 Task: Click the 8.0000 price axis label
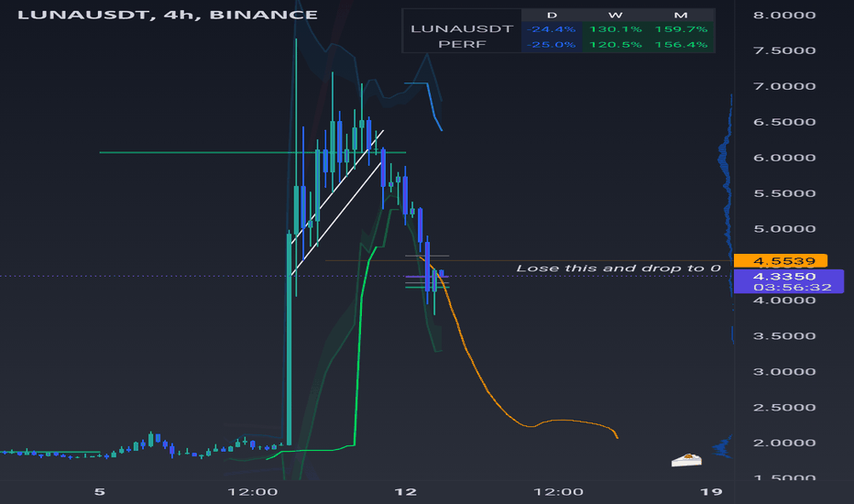[784, 16]
